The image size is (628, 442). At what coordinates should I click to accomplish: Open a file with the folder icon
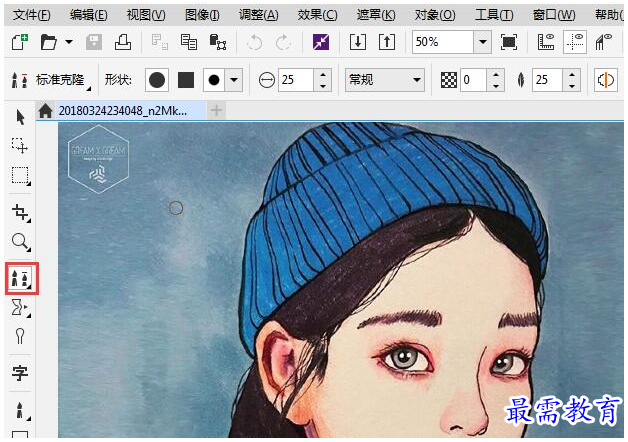pyautogui.click(x=48, y=42)
